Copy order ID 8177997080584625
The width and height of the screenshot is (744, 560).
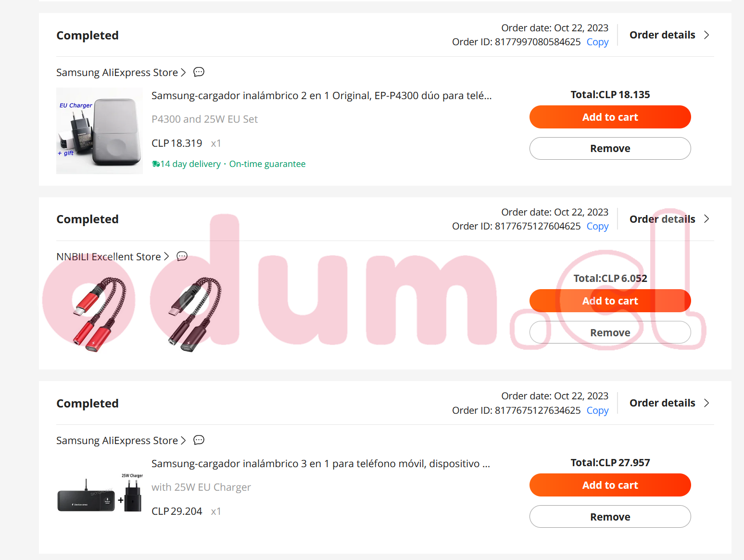pos(597,42)
